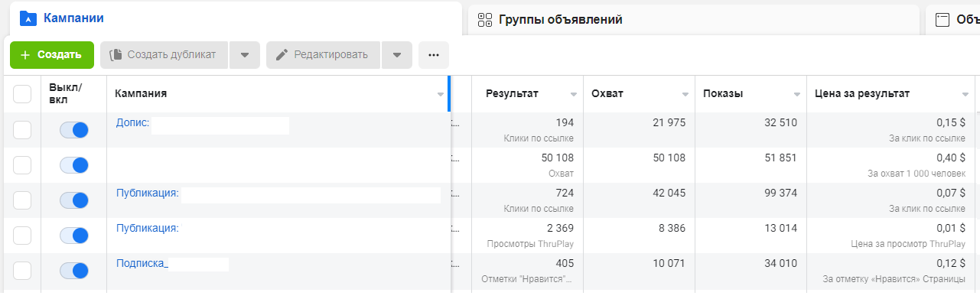Image resolution: width=980 pixels, height=299 pixels.
Task: Click the Кампании folder icon
Action: (x=28, y=18)
